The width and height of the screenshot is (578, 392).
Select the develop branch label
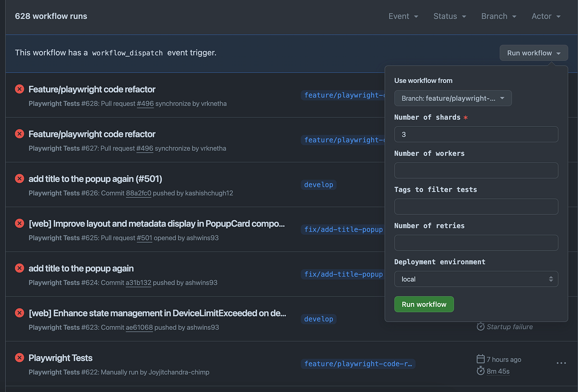(318, 185)
